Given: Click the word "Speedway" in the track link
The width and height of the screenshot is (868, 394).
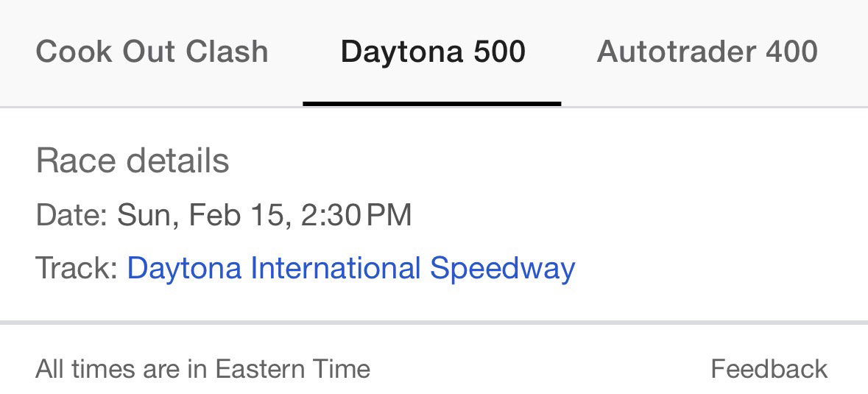Looking at the screenshot, I should [502, 268].
